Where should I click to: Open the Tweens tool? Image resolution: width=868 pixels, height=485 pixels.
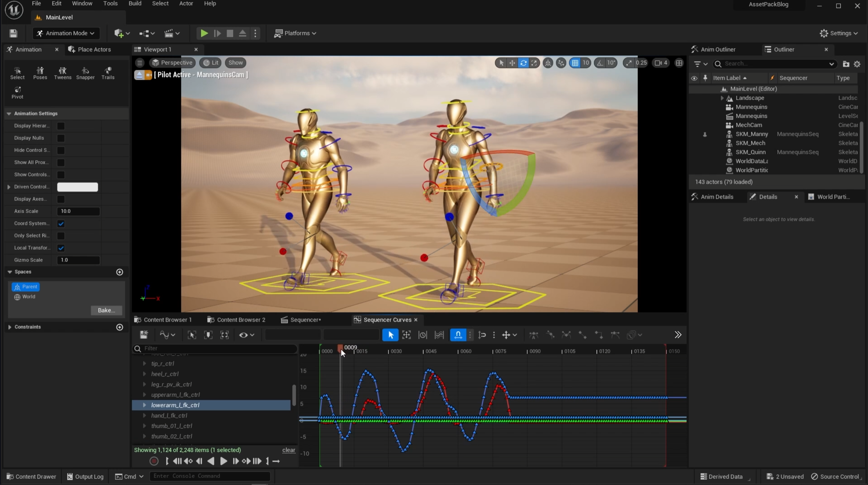(x=62, y=72)
